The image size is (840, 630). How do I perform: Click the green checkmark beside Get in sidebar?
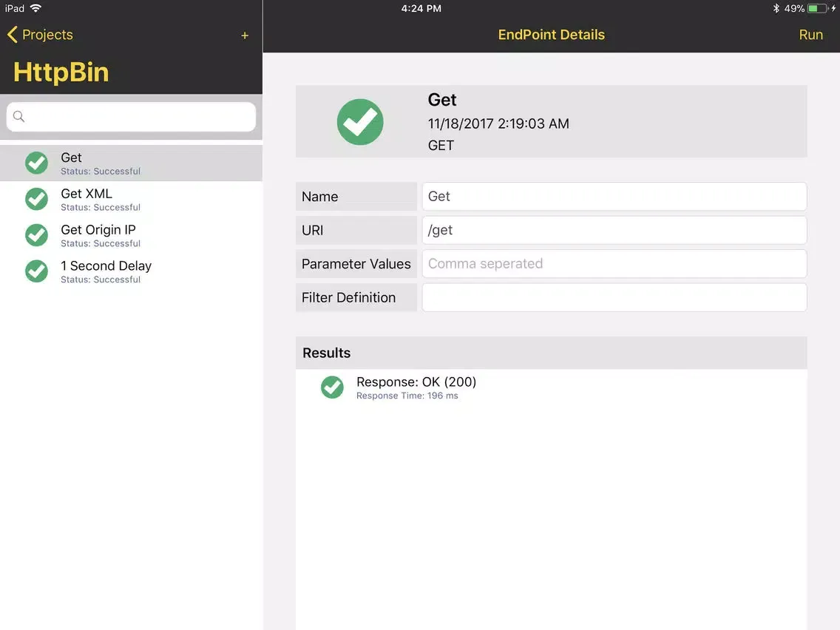pos(36,163)
